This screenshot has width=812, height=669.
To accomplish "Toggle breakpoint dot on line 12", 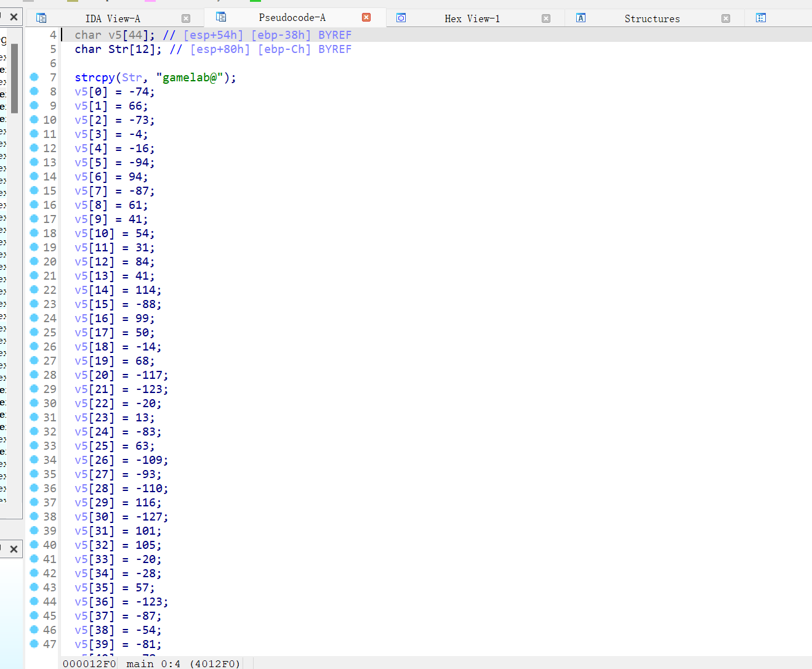I will point(34,148).
